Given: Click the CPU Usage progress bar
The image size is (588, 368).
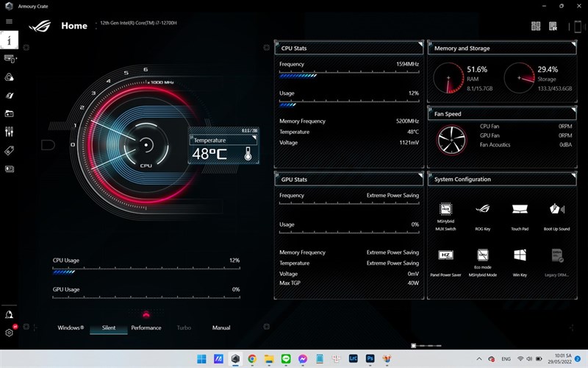Looking at the screenshot, I should pos(146,270).
